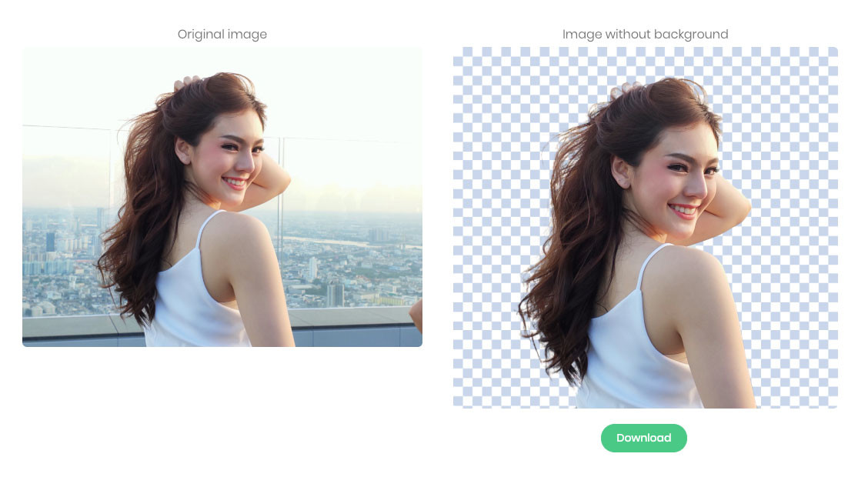Open the background-removed image preview
This screenshot has width=868, height=477.
coord(645,228)
